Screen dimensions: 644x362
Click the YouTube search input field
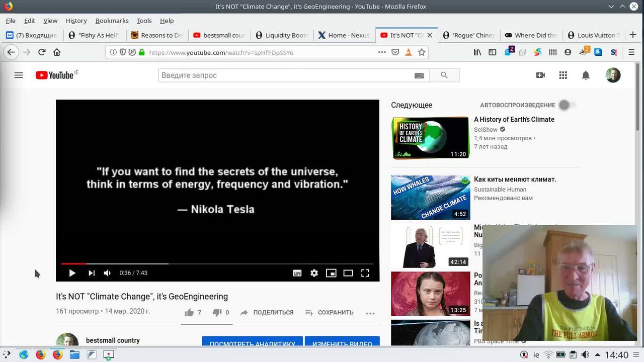coord(284,75)
